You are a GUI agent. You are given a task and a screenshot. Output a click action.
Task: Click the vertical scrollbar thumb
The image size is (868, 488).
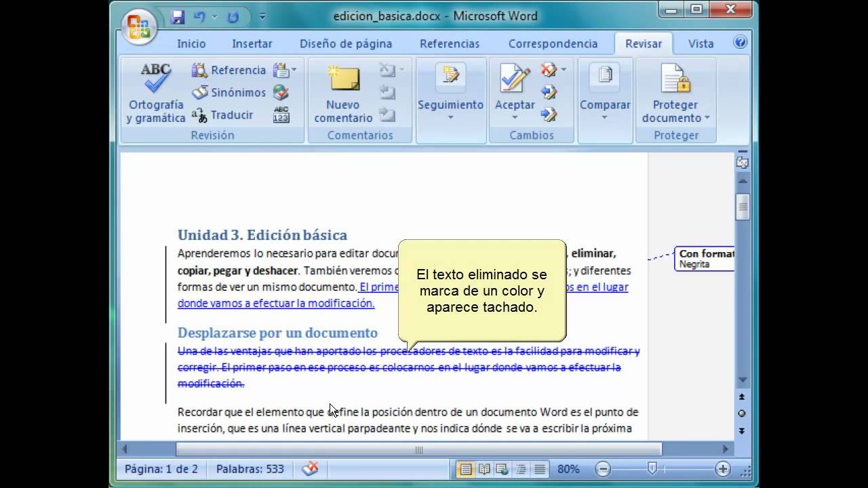coord(743,207)
